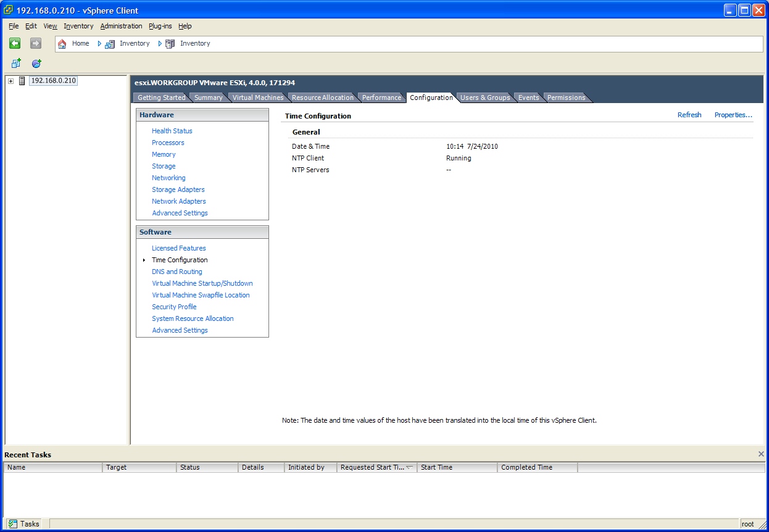Click the gray Forward navigation arrow
The width and height of the screenshot is (769, 532).
[x=36, y=43]
